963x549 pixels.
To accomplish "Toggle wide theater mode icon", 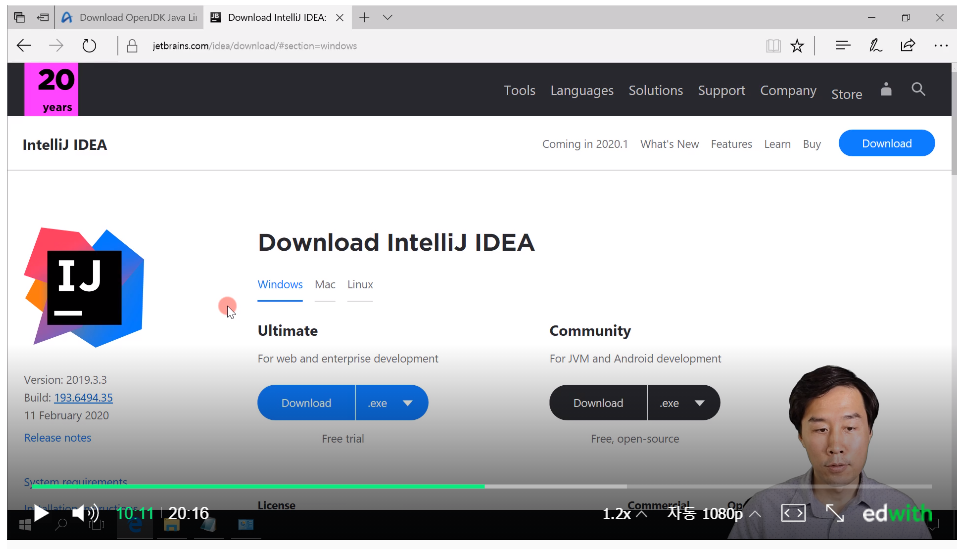I will pyautogui.click(x=793, y=513).
